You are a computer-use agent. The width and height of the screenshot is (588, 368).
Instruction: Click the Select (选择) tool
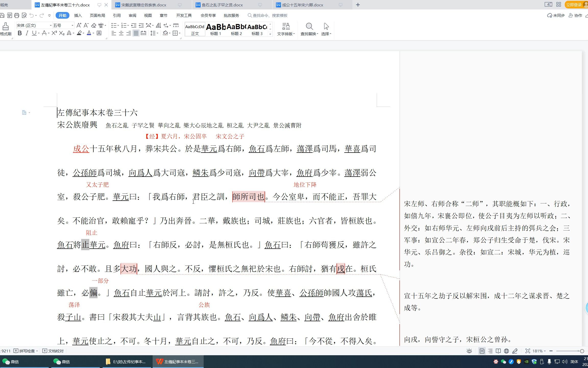pos(326,29)
